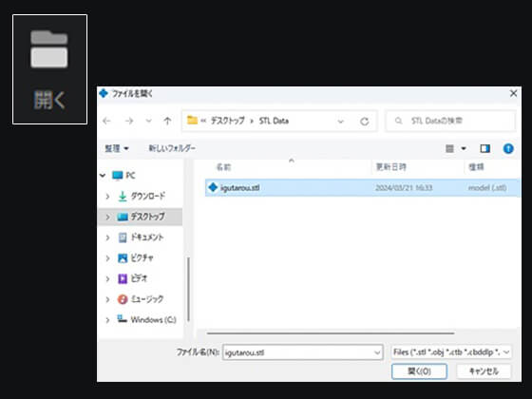This screenshot has width=532, height=399.
Task: Open the view options dropdown arrow
Action: pos(464,148)
